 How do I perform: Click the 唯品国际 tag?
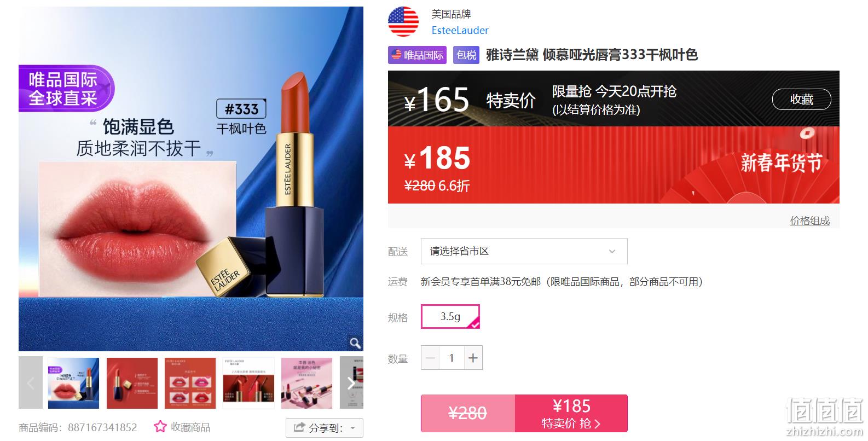click(418, 55)
